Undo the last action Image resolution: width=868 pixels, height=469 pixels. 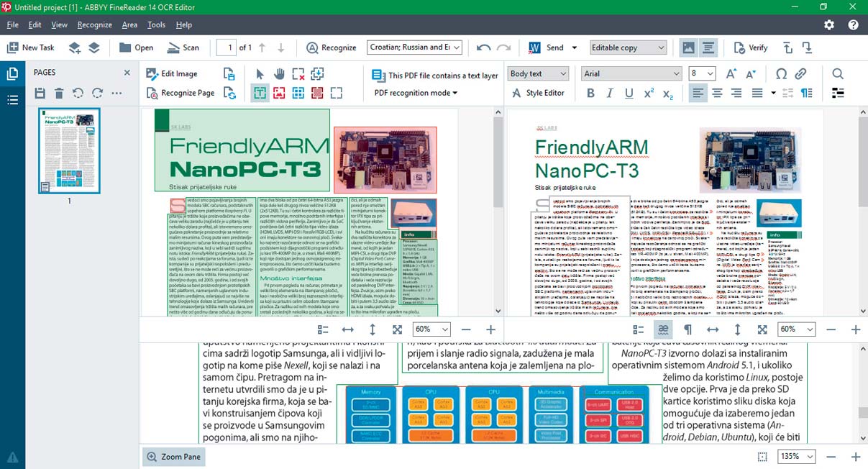pos(484,47)
